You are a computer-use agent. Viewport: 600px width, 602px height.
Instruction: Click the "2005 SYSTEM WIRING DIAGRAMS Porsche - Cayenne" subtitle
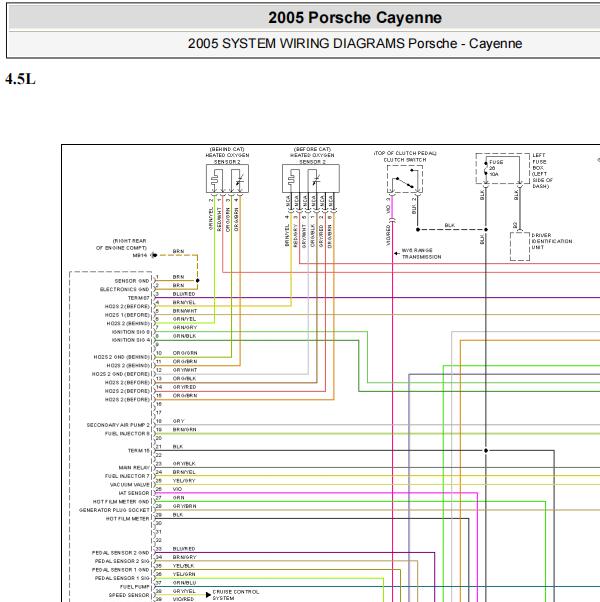[355, 43]
